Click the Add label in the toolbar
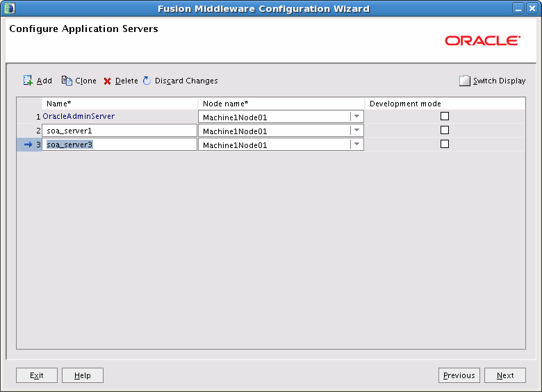Image resolution: width=542 pixels, height=392 pixels. (44, 81)
